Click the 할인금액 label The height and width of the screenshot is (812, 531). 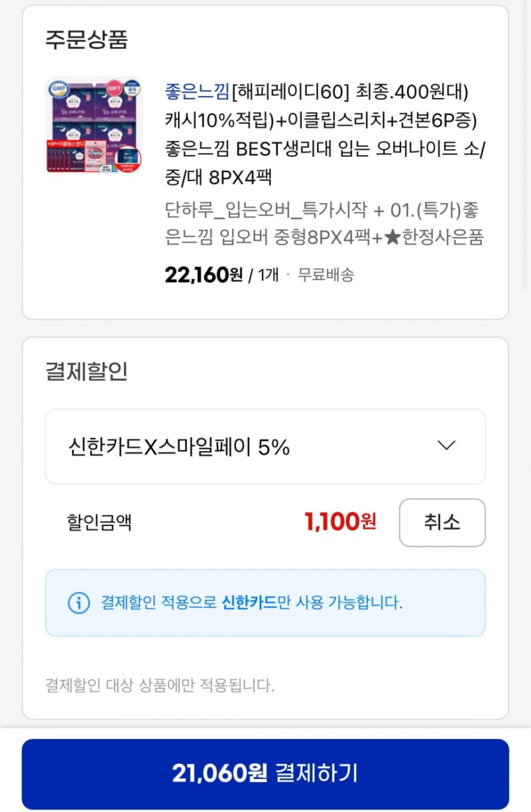[x=99, y=523]
